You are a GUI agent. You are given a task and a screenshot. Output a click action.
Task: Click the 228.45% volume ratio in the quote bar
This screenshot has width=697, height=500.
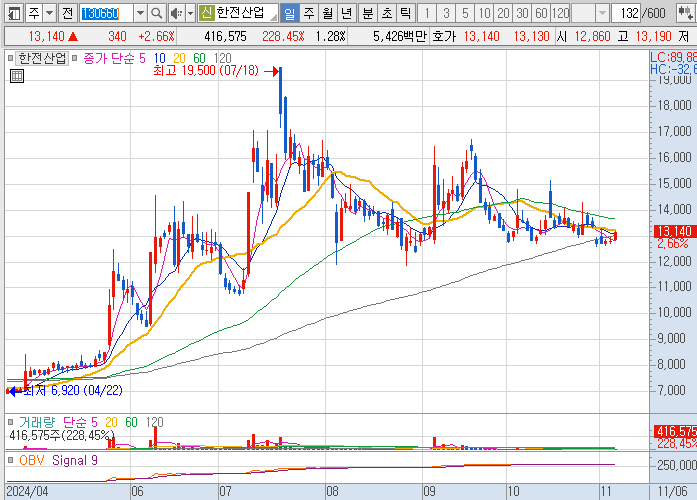pyautogui.click(x=283, y=36)
